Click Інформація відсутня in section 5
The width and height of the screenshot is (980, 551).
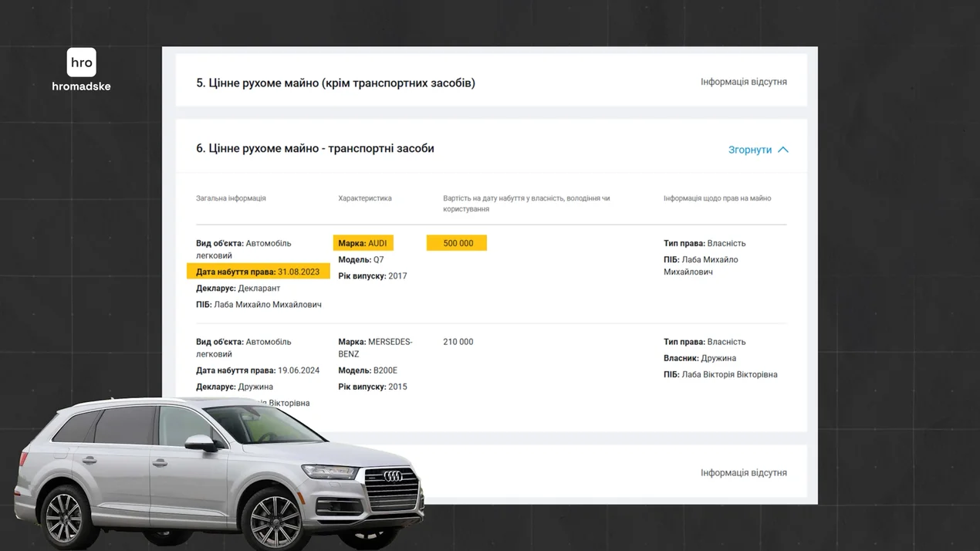(743, 82)
